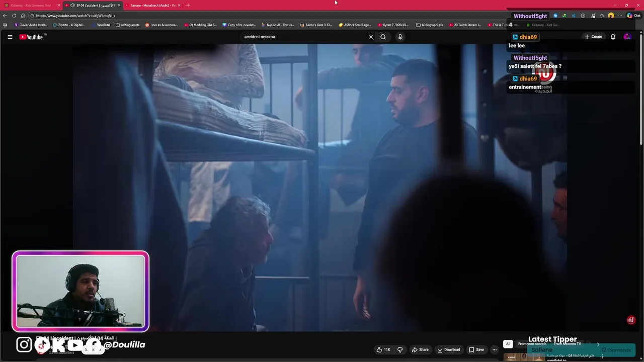
Task: Close the Samara - Manabrach tab
Action: 179,5
